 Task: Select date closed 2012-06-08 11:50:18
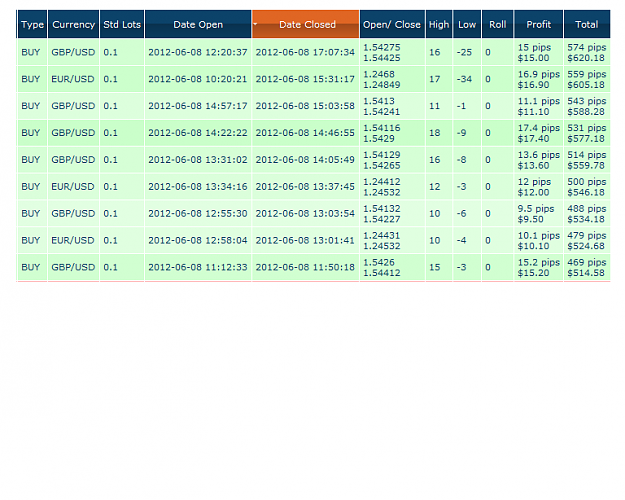click(x=305, y=267)
